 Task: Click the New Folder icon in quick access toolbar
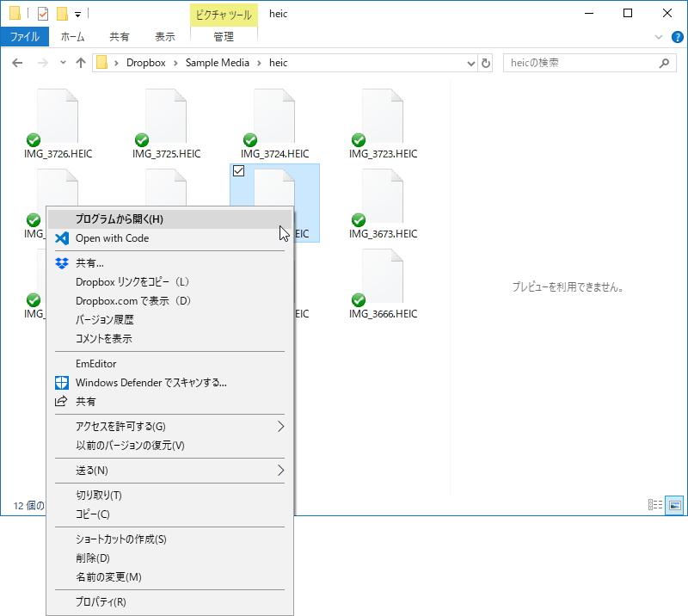(x=61, y=13)
